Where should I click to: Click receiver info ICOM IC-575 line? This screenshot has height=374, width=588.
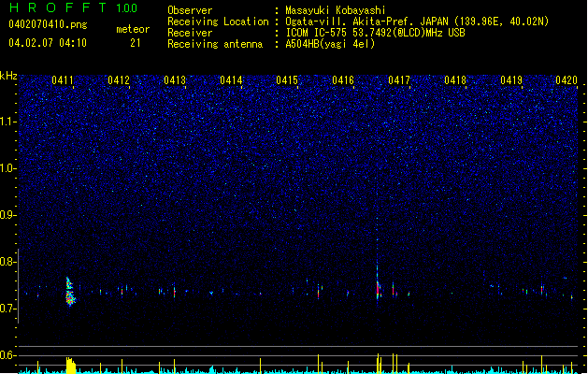[x=375, y=33]
